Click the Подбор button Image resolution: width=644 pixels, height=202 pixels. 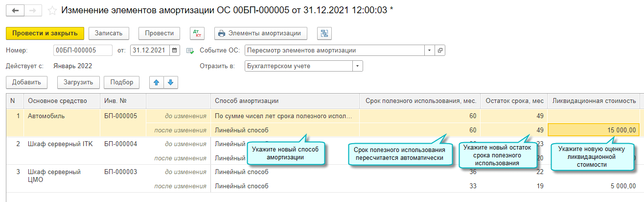tap(122, 82)
